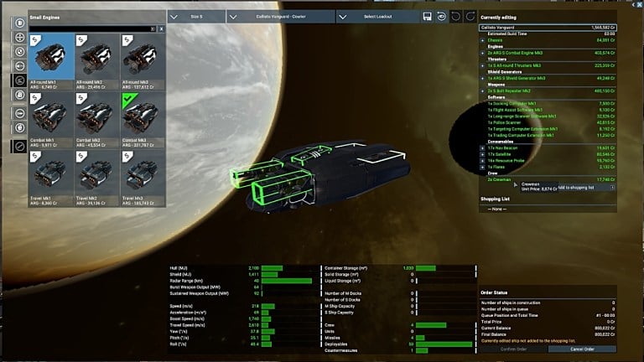Expand the Chassis entry in Currently editing
This screenshot has width=644, height=362.
pyautogui.click(x=483, y=39)
